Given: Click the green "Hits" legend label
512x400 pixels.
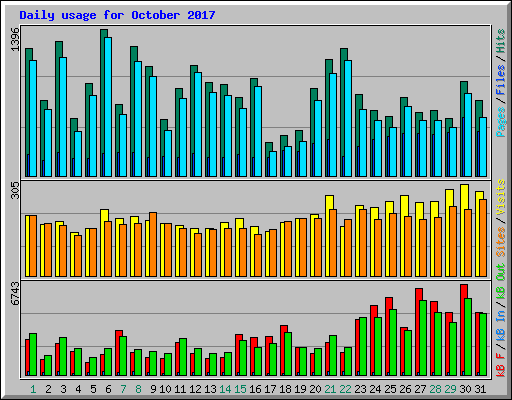Looking at the screenshot, I should pos(501,41).
